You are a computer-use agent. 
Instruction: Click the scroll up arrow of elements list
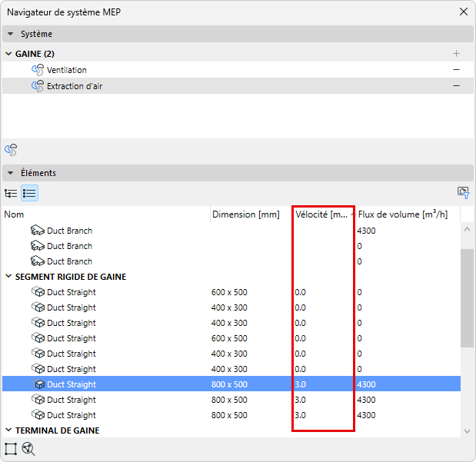[467, 230]
